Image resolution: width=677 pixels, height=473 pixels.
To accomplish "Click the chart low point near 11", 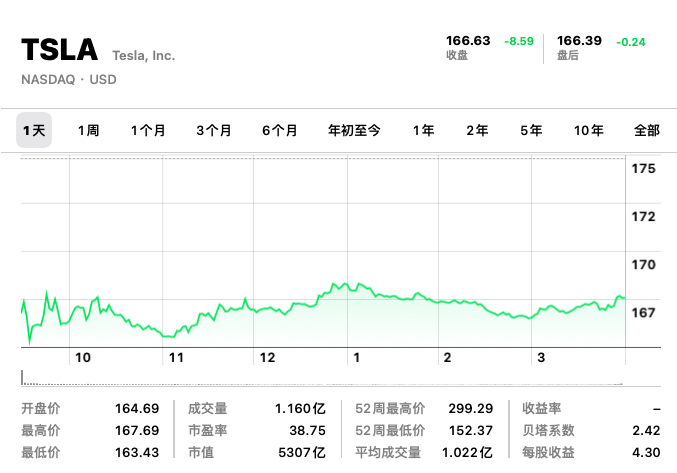I will coord(167,336).
